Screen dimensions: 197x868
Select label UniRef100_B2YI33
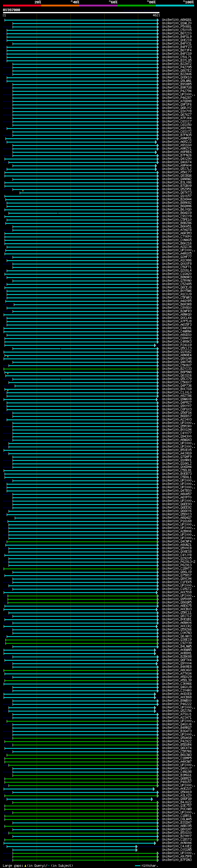click(177, 369)
